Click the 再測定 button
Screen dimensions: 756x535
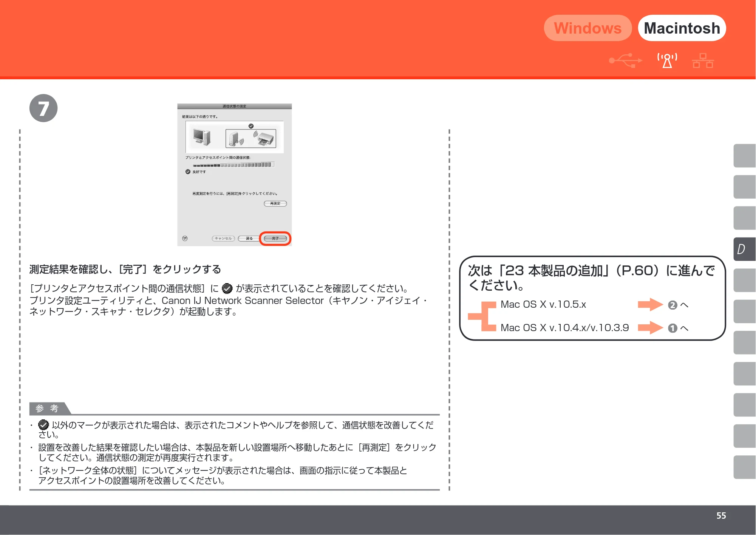275,204
